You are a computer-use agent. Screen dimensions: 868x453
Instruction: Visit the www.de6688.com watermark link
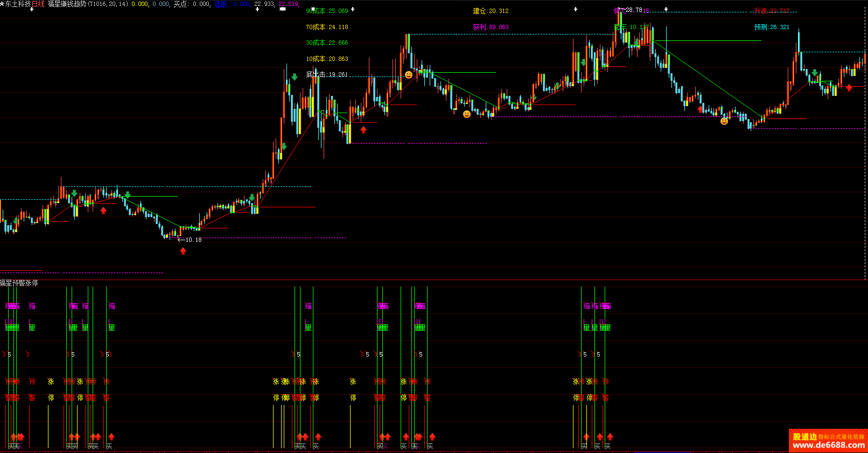click(829, 445)
